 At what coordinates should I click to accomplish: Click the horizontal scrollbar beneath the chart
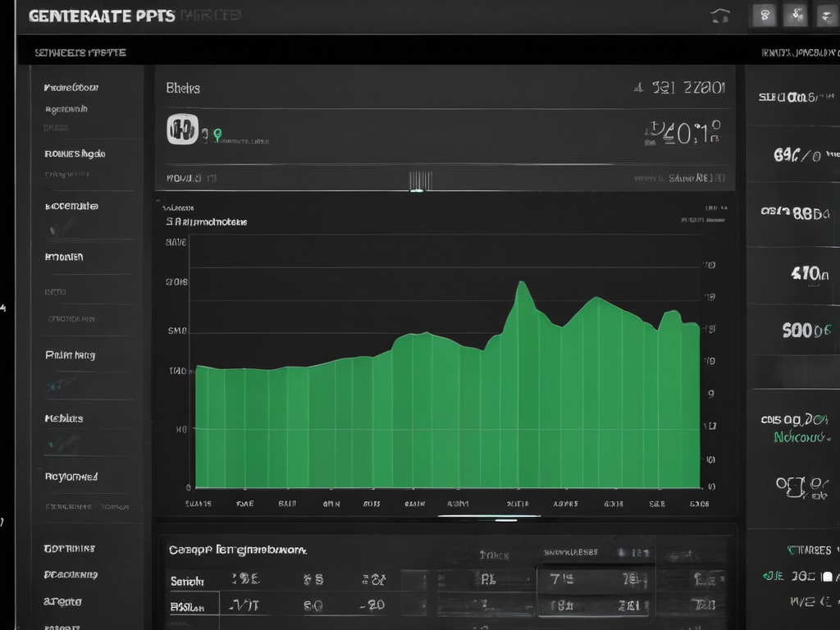point(489,517)
